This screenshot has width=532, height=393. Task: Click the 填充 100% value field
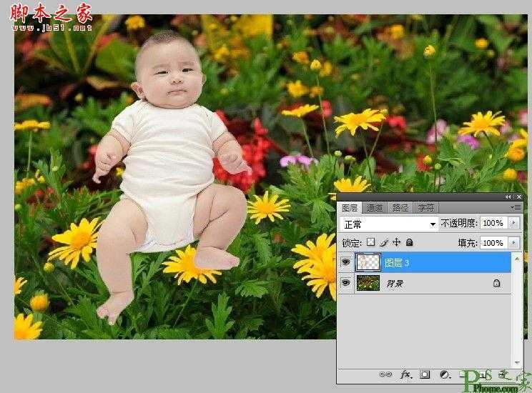click(x=493, y=243)
